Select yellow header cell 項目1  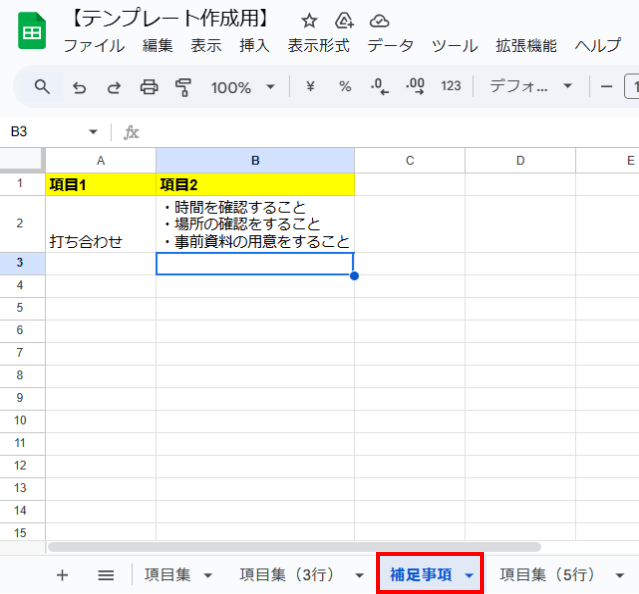pos(100,184)
